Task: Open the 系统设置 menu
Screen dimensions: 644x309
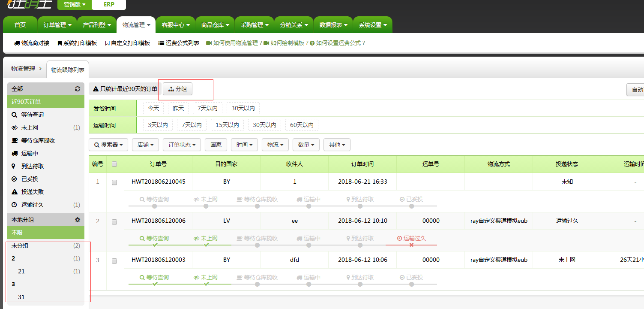Action: pos(373,25)
